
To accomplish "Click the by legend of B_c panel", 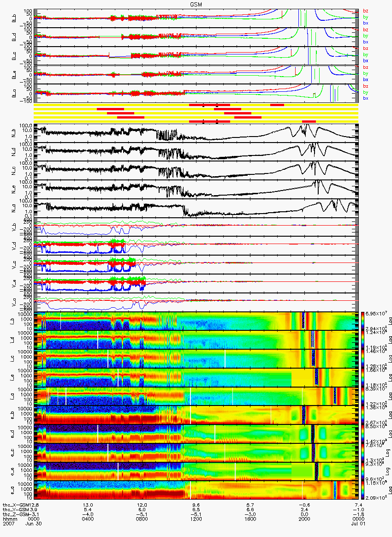I will click(x=366, y=55).
